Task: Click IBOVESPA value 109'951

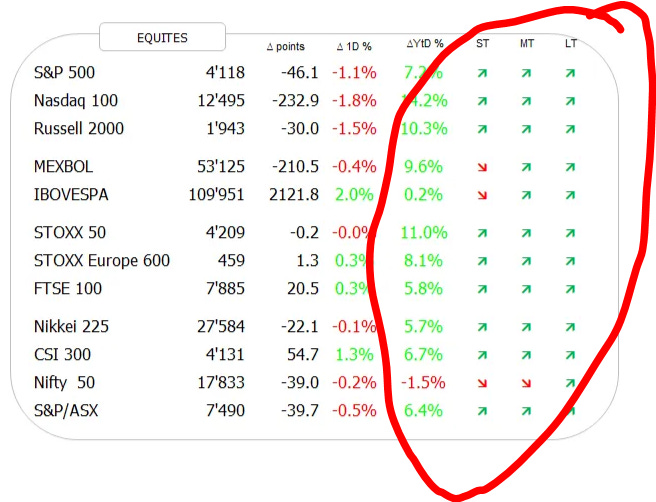Action: pyautogui.click(x=216, y=195)
